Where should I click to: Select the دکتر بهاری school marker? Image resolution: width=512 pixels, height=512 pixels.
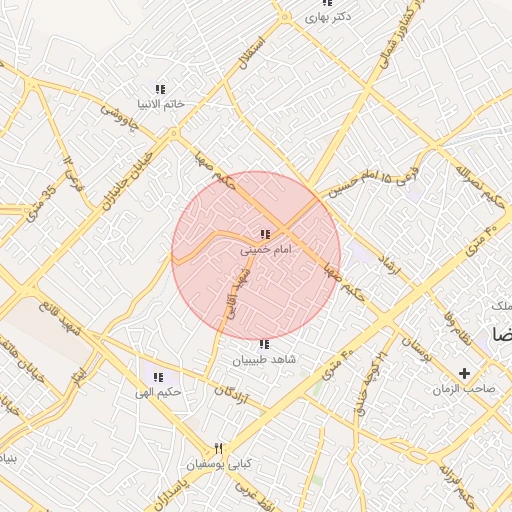pyautogui.click(x=328, y=3)
